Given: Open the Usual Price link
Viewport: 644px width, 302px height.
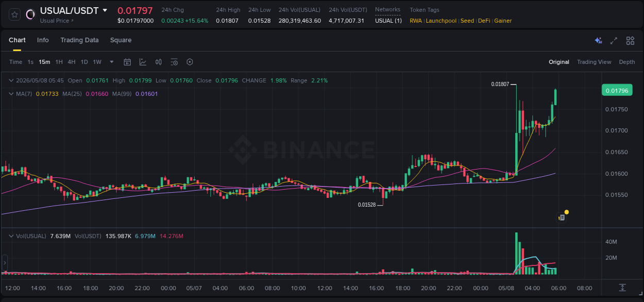Looking at the screenshot, I should 57,21.
